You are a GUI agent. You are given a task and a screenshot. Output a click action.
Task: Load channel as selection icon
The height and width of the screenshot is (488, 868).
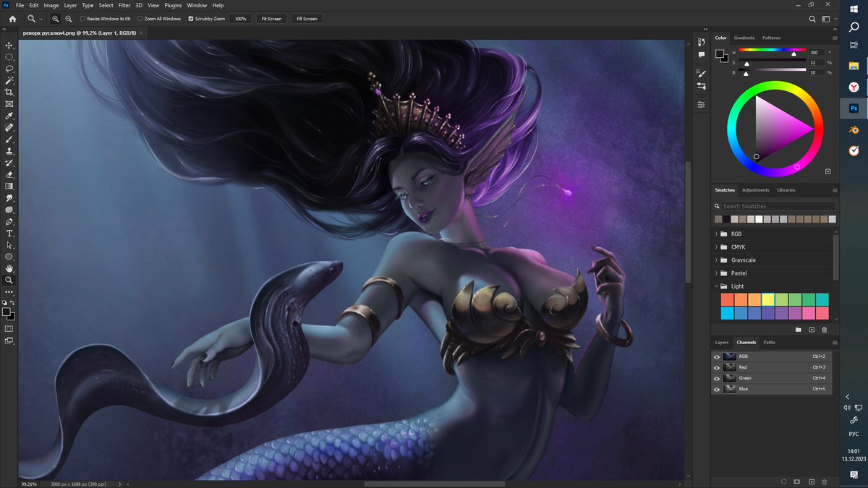784,481
